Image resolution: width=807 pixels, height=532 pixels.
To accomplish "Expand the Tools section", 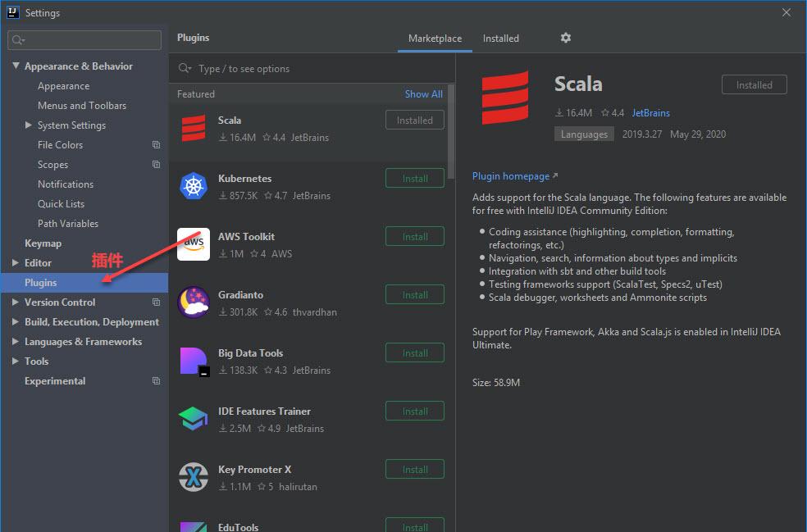I will [16, 361].
